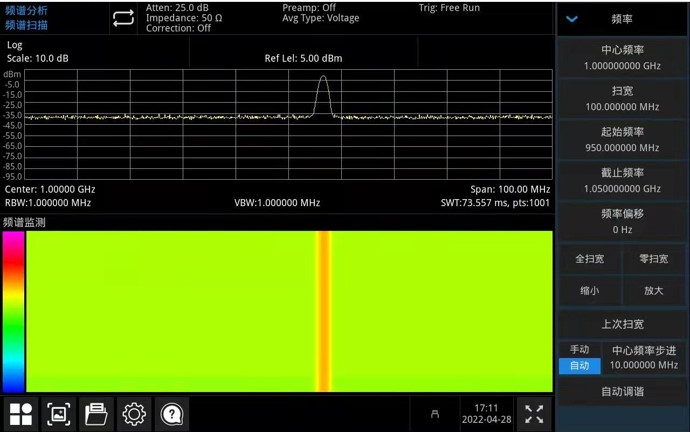
Task: Click the 零扫宽 zero span button
Action: (654, 259)
